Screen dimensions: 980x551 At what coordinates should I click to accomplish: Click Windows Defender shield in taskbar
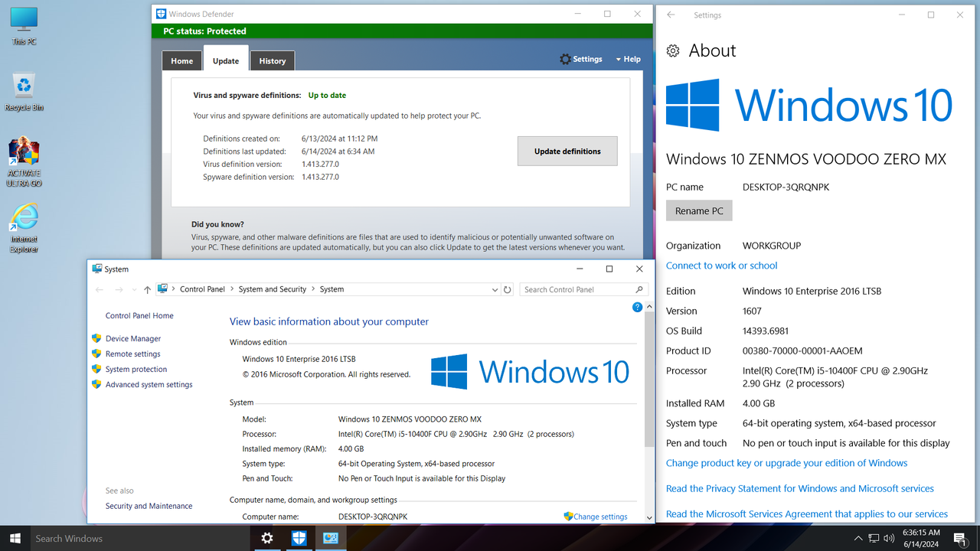[x=299, y=538]
